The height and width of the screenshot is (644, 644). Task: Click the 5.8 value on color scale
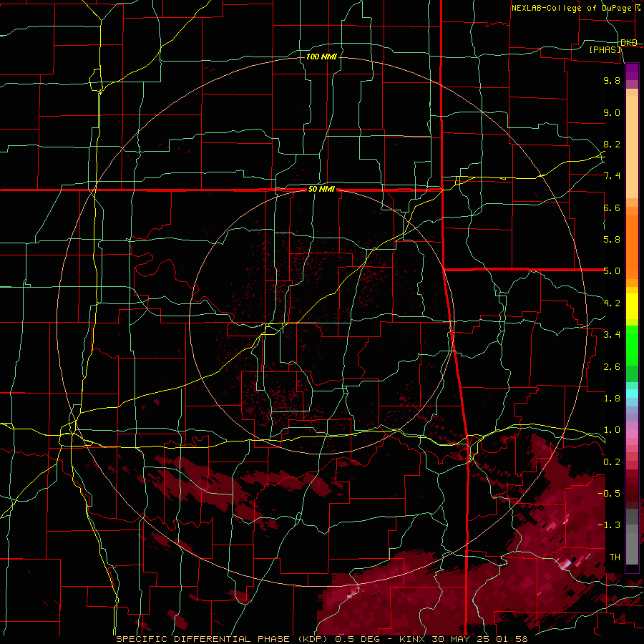click(612, 240)
